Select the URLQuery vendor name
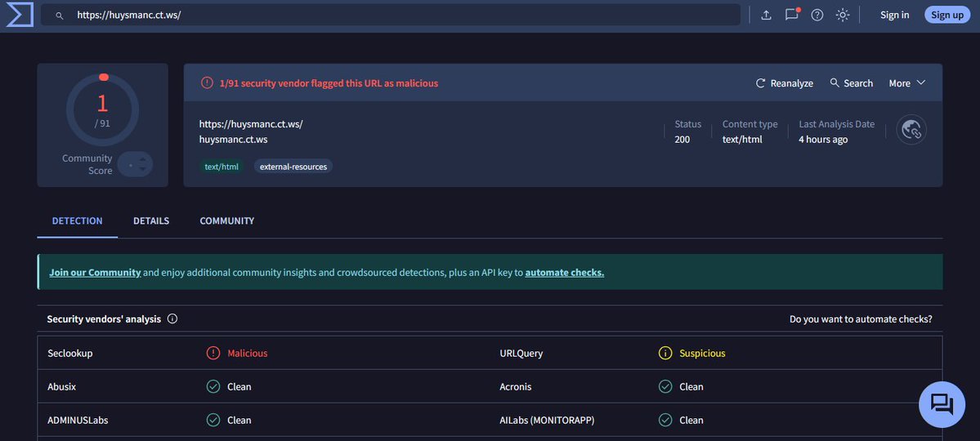 (x=521, y=354)
